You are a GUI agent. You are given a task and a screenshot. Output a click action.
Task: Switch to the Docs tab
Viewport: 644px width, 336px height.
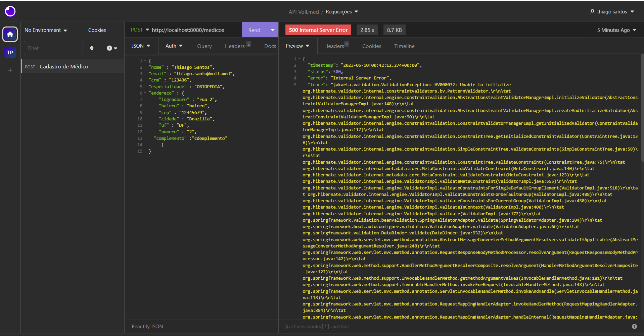coord(270,46)
